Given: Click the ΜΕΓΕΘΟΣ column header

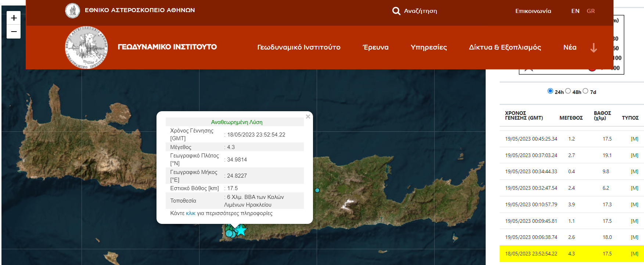Looking at the screenshot, I should coord(571,118).
